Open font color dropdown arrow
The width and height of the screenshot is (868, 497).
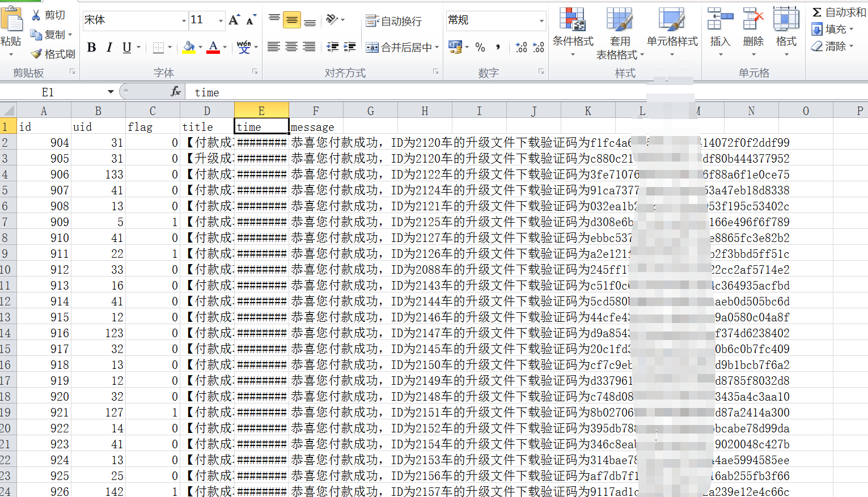click(225, 48)
